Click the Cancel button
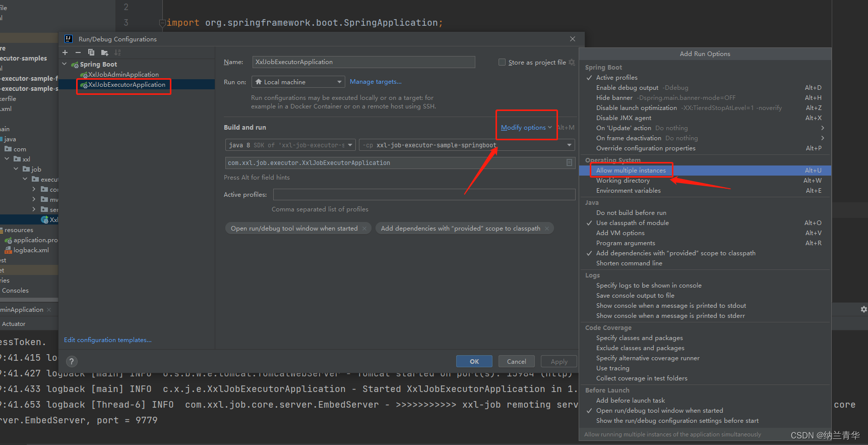Viewport: 868px width, 445px height. point(517,361)
